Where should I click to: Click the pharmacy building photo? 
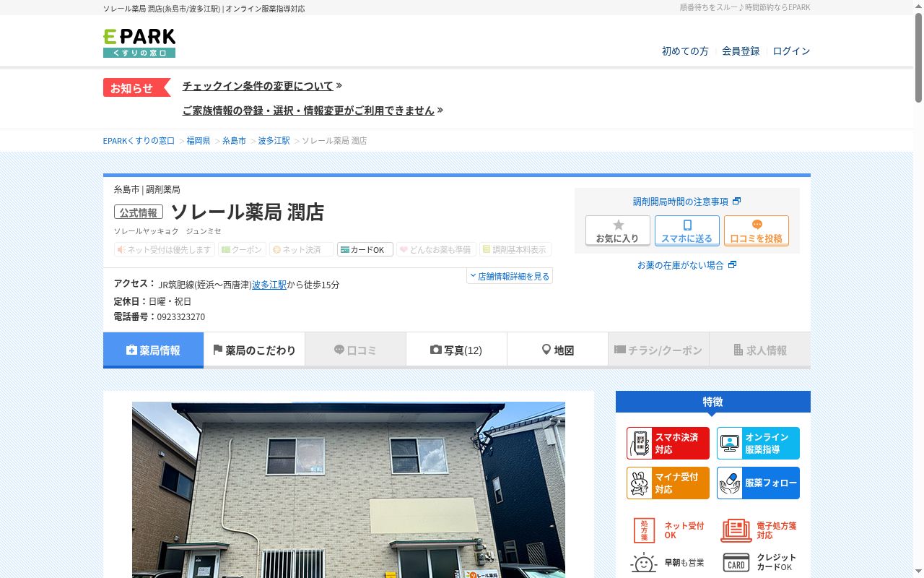click(349, 490)
